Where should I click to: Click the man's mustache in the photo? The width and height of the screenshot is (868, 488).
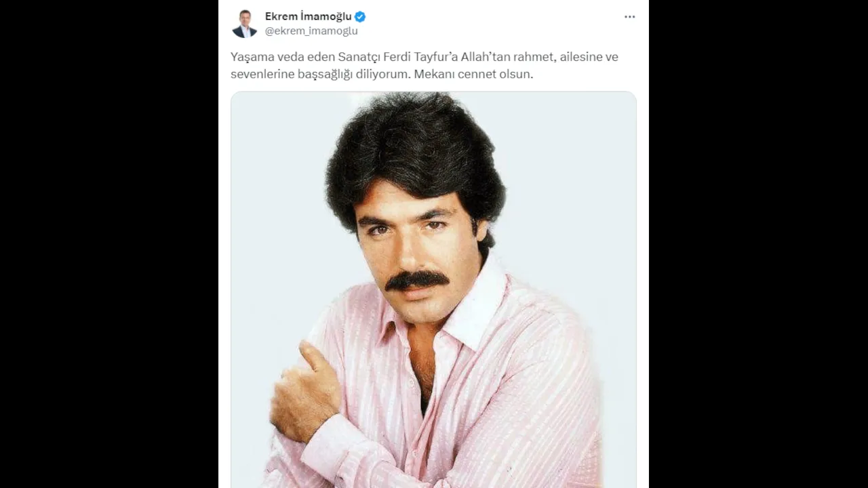click(x=416, y=279)
